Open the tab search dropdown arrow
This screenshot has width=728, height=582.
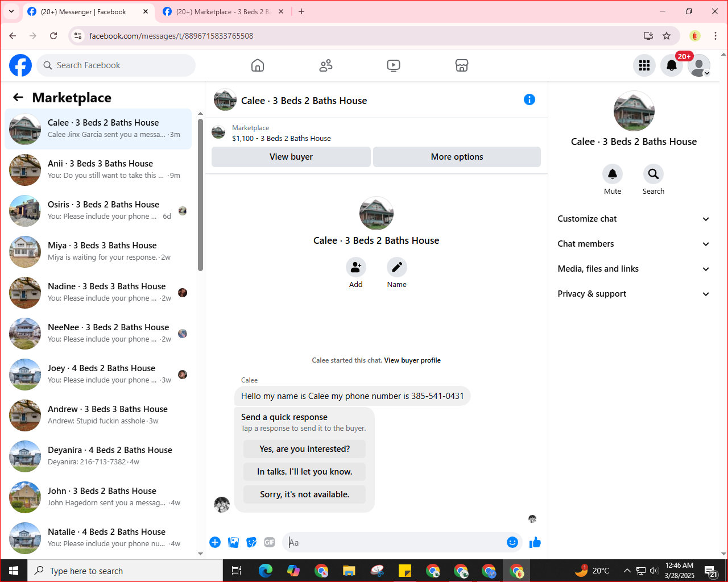coord(11,11)
